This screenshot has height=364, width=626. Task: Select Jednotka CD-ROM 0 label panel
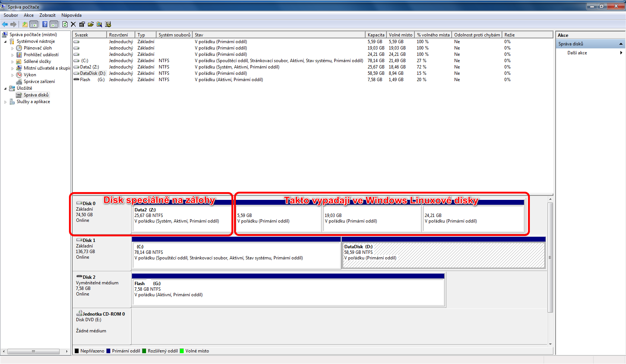coord(102,326)
